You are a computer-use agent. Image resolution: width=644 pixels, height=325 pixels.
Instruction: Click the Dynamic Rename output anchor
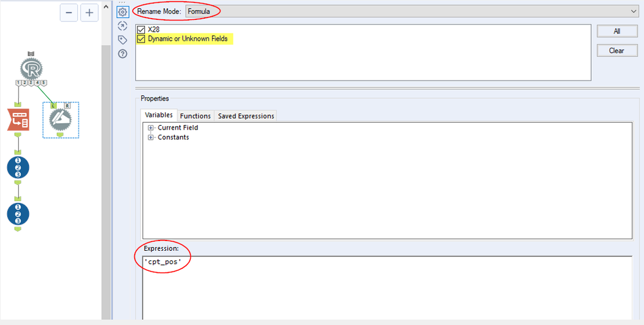click(61, 134)
